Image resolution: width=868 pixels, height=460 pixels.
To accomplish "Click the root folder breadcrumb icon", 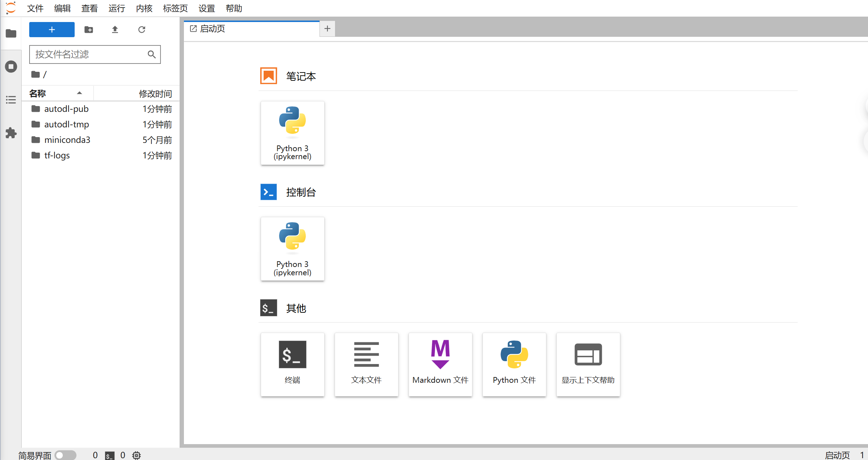I will tap(35, 75).
